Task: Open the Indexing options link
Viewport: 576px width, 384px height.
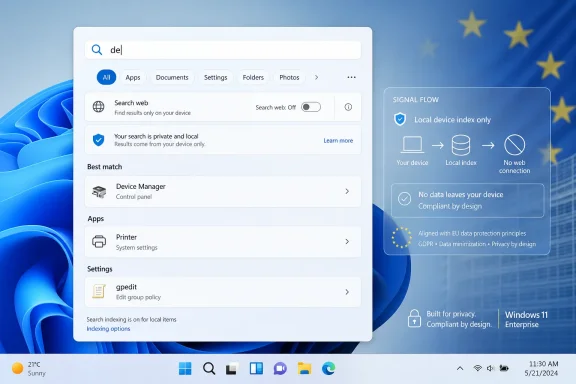Action: pyautogui.click(x=108, y=329)
